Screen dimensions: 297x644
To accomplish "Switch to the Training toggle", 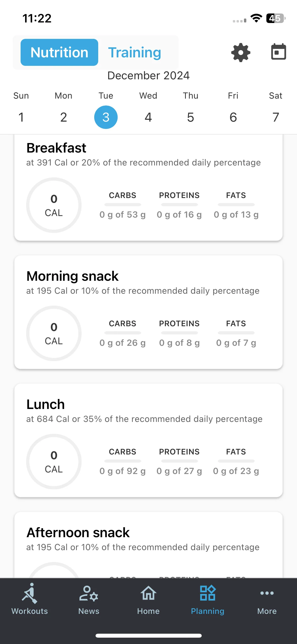I will (x=135, y=52).
